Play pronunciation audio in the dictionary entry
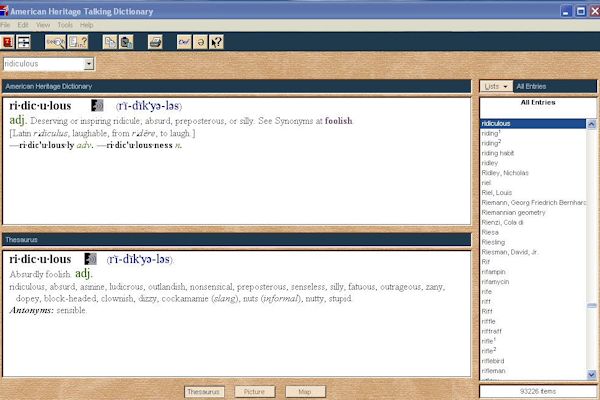This screenshot has height=400, width=600. [97, 105]
